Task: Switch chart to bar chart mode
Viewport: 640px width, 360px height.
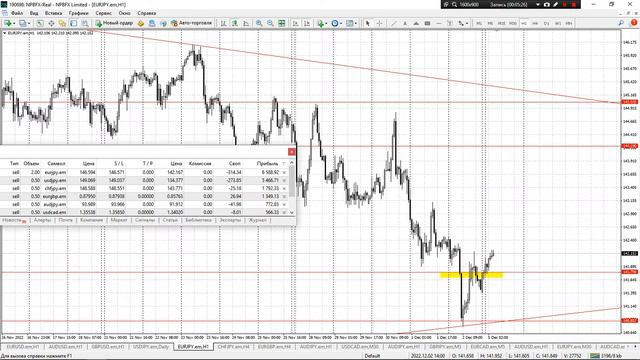Action: pyautogui.click(x=223, y=23)
